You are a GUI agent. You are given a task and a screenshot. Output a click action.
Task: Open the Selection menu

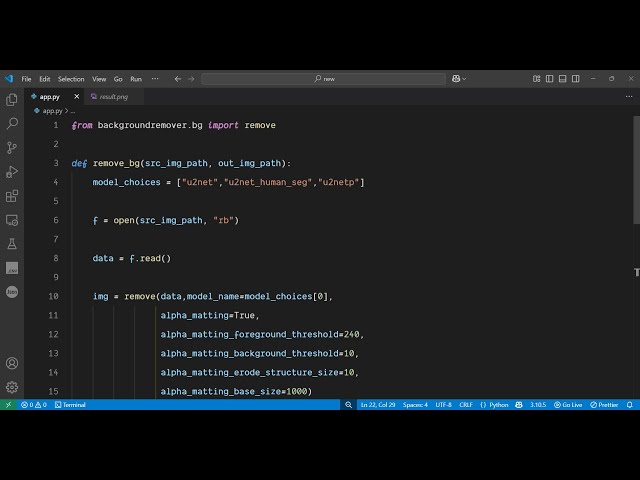(71, 79)
